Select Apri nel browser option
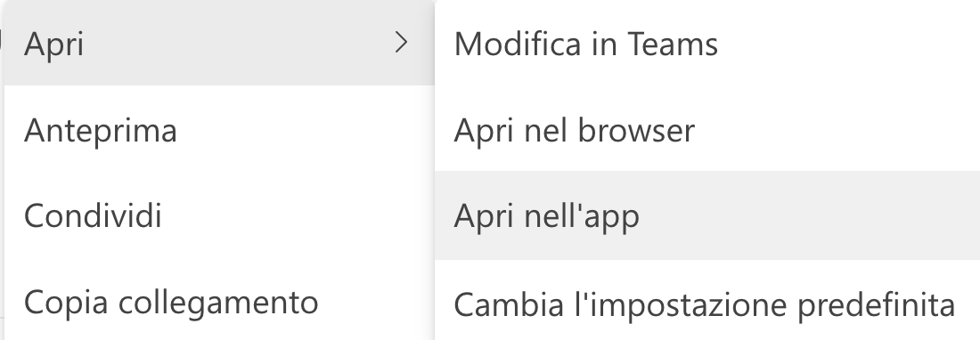This screenshot has height=340, width=980. point(707,129)
